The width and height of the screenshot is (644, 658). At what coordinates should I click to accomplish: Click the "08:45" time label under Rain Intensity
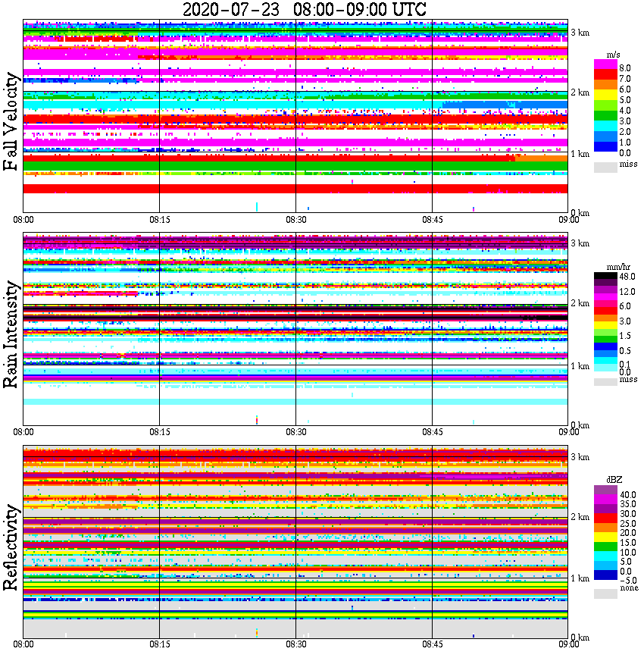pos(433,432)
